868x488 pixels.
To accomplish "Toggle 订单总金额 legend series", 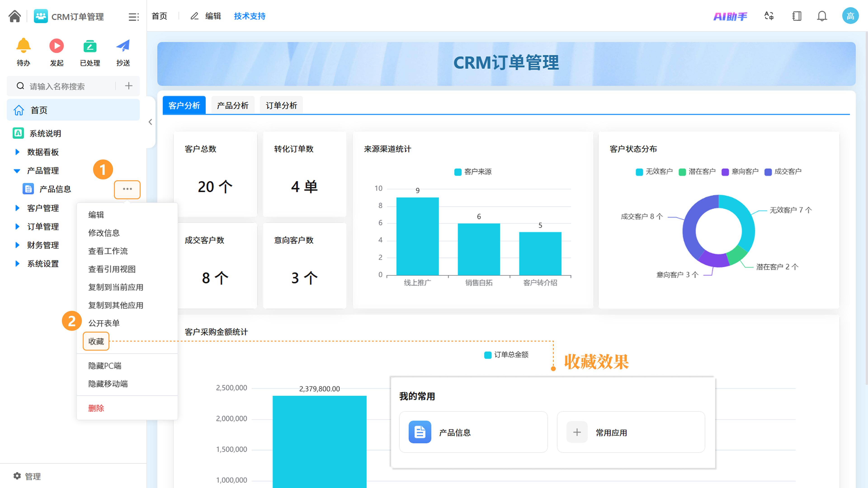I will (506, 355).
